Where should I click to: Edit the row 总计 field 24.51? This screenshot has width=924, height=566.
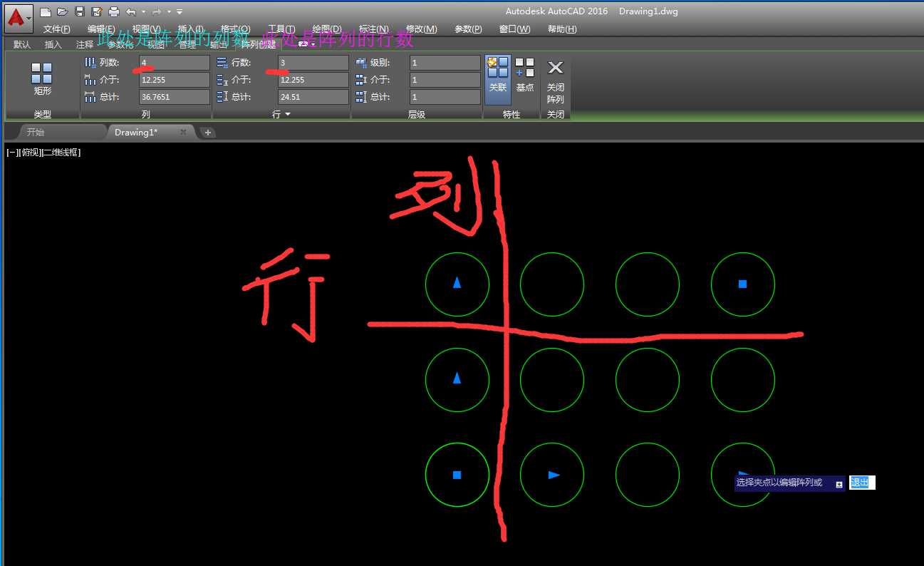point(313,97)
